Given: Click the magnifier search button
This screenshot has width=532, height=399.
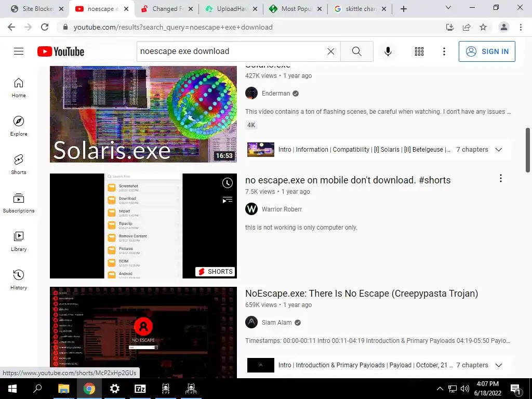Looking at the screenshot, I should [x=356, y=51].
